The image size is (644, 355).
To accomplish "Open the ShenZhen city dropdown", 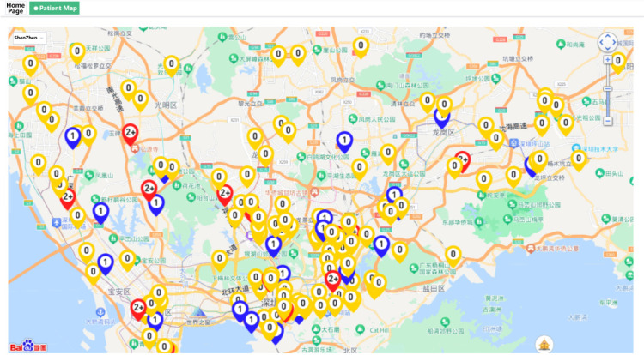I will click(x=28, y=38).
